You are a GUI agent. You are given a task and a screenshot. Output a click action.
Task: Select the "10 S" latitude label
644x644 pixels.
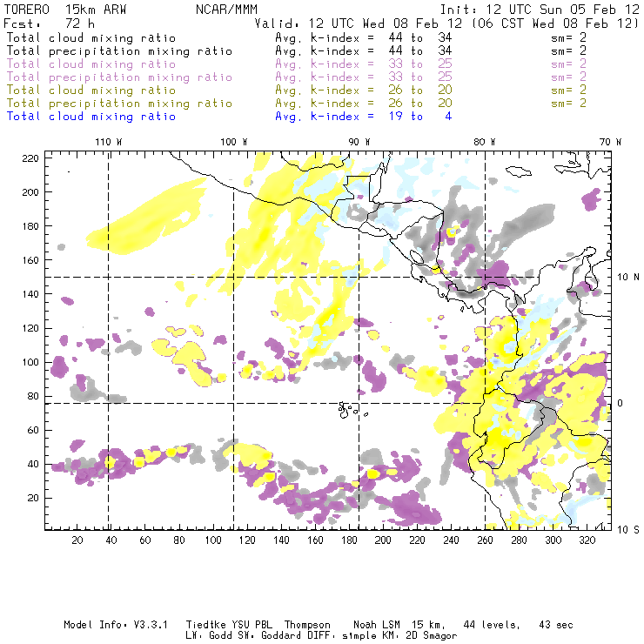coord(628,530)
